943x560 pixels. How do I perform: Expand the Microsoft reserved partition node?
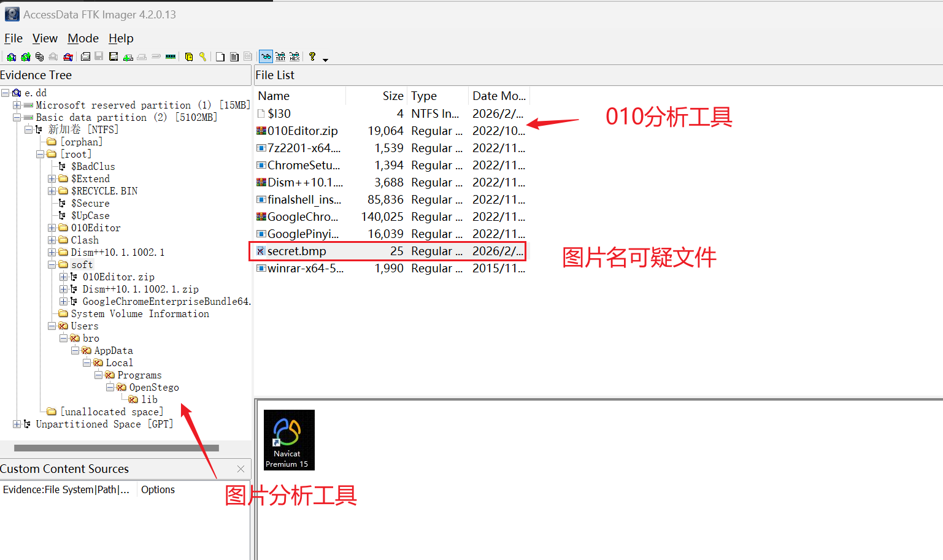17,105
